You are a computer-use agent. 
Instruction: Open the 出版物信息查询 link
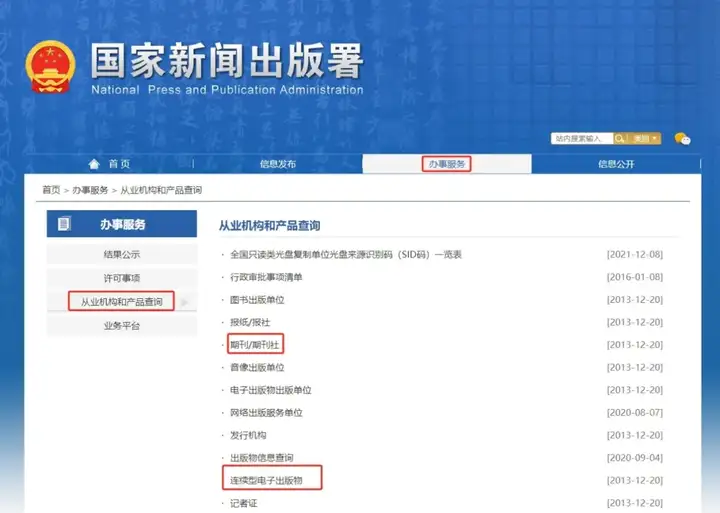click(262, 457)
